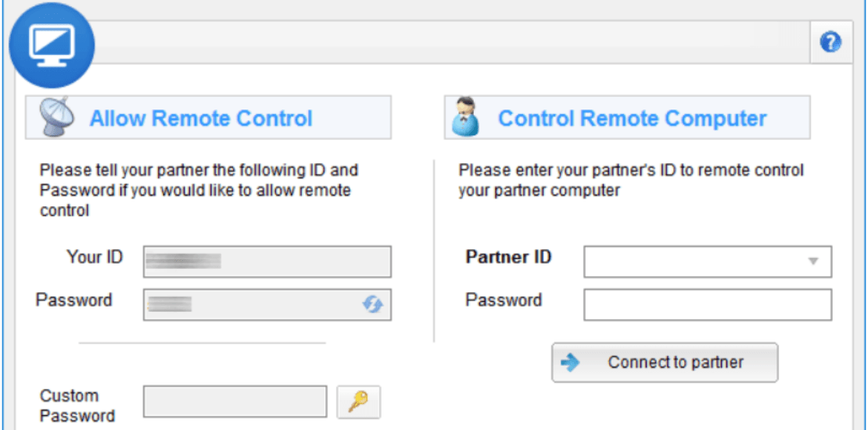Focus the partner Password input field
This screenshot has height=430, width=868.
pos(708,304)
